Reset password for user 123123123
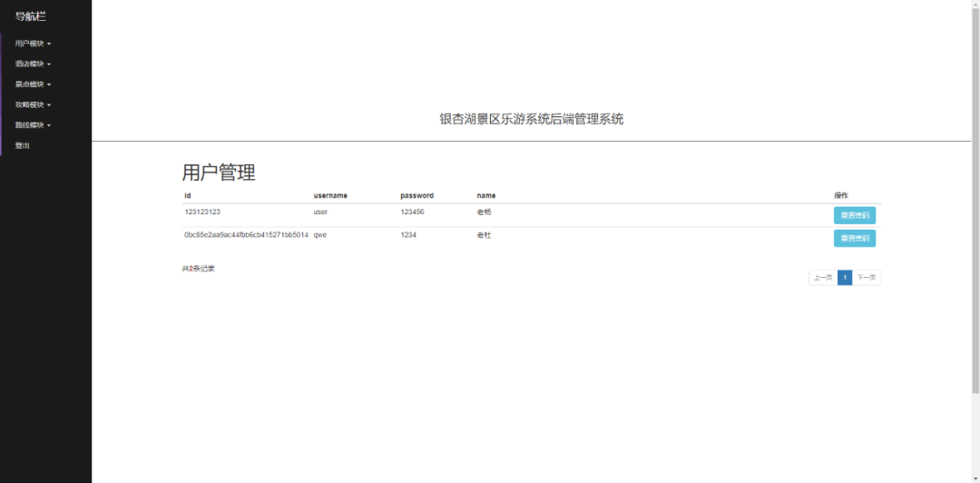Image resolution: width=980 pixels, height=483 pixels. click(x=855, y=215)
